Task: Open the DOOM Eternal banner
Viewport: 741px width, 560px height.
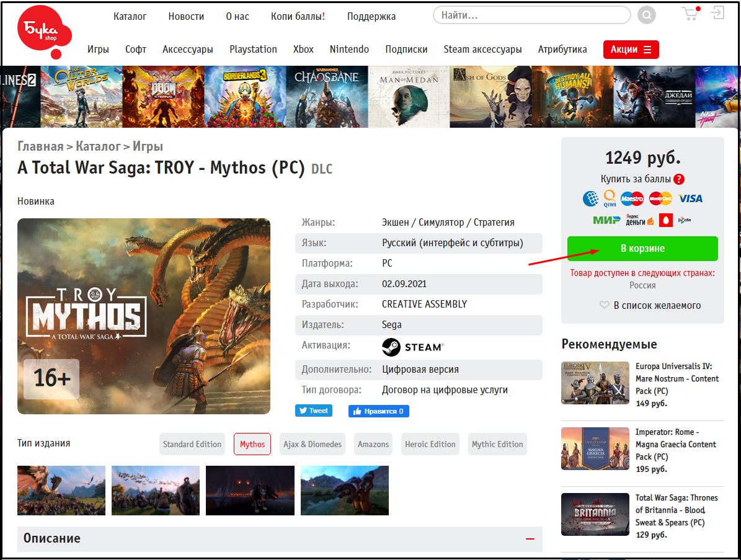Action: pos(164,97)
